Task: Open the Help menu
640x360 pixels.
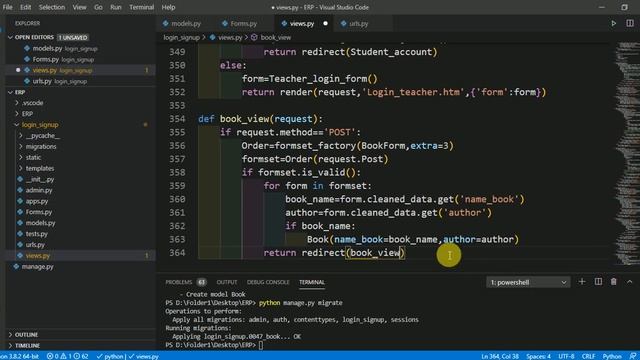Action: click(168, 7)
